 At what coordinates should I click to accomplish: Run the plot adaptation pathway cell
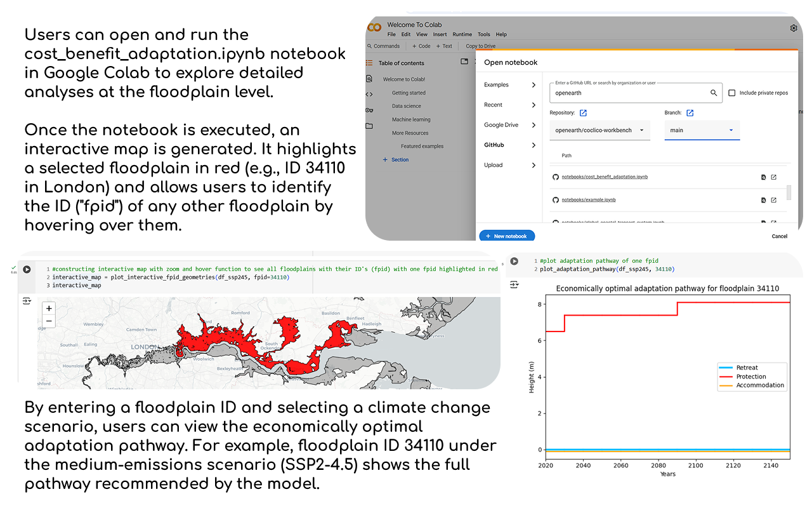pos(514,261)
